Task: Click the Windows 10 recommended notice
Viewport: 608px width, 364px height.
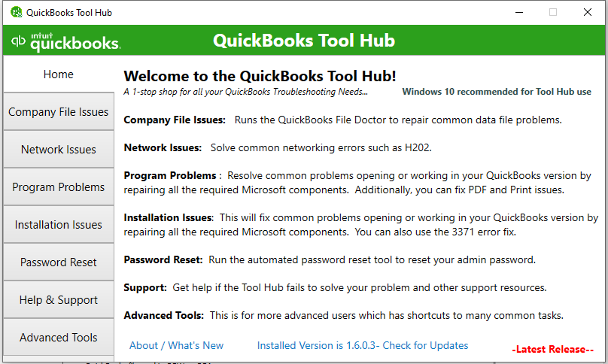Action: tap(497, 92)
